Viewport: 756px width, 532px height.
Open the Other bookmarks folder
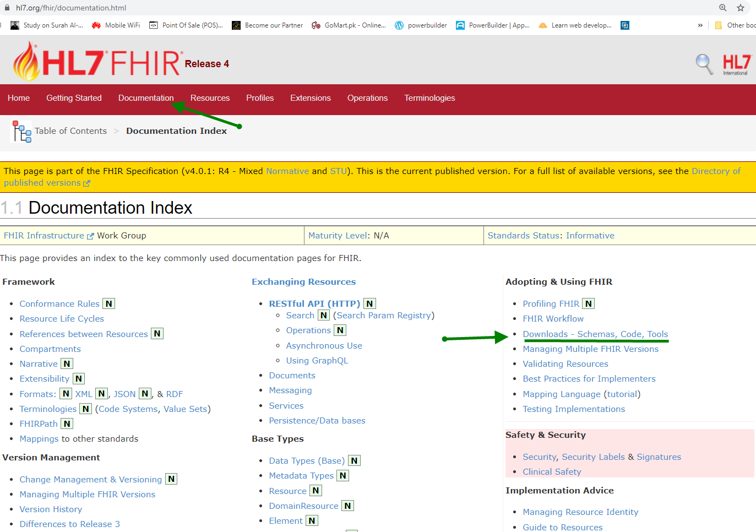pos(735,25)
